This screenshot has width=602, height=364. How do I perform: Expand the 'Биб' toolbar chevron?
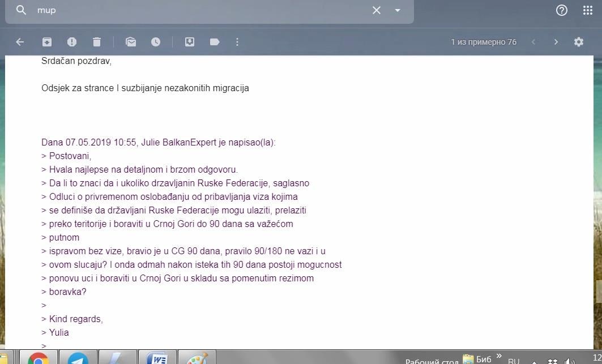pos(499,356)
